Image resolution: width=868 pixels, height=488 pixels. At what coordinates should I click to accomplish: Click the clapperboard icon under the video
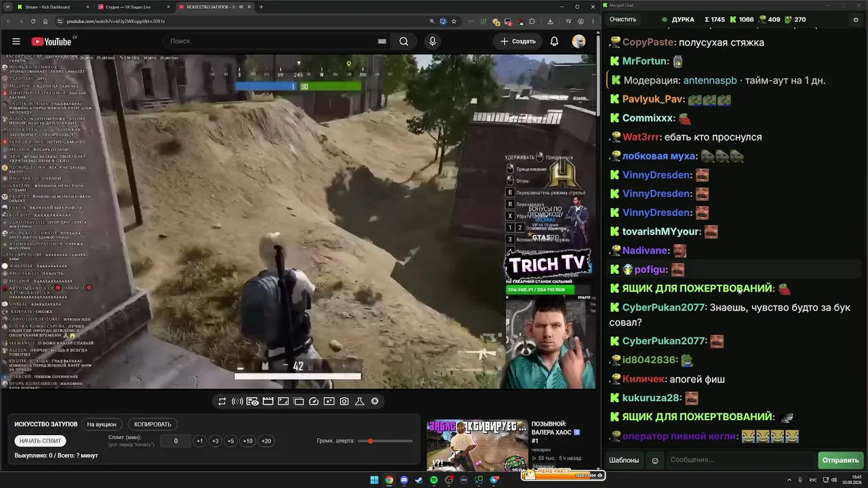268,401
